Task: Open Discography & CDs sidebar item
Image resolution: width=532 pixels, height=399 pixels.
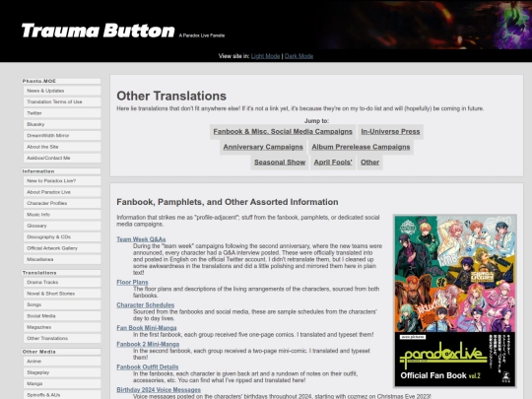Action: (62, 236)
